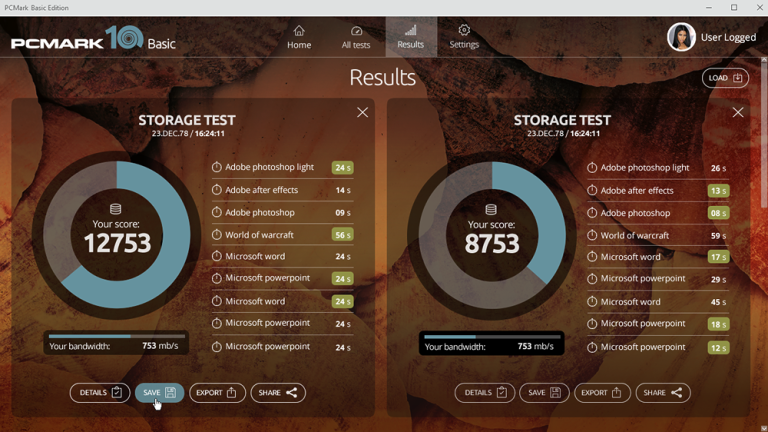The image size is (768, 432).
Task: Click the vertical scrollbar on the right edge
Action: click(x=764, y=132)
